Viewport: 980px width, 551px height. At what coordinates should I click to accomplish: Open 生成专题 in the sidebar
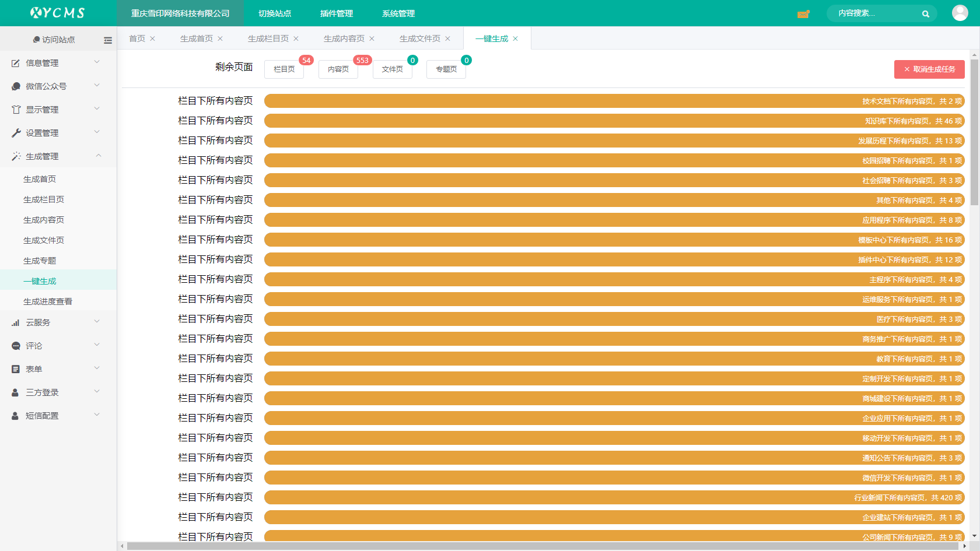point(40,261)
